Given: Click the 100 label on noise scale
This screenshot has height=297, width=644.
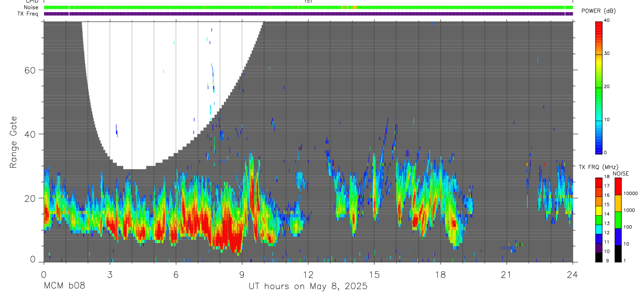Looking at the screenshot, I should 628,227.
